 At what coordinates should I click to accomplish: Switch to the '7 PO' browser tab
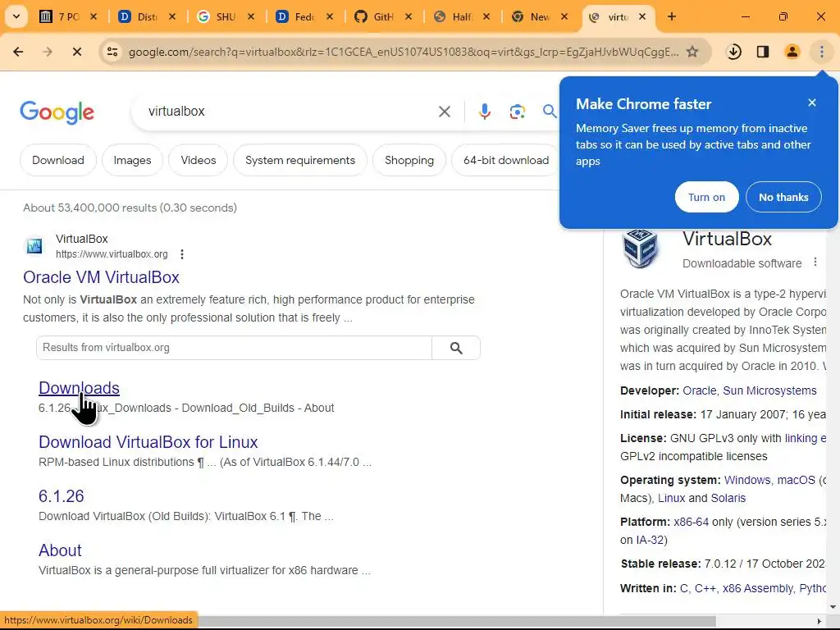coord(68,16)
